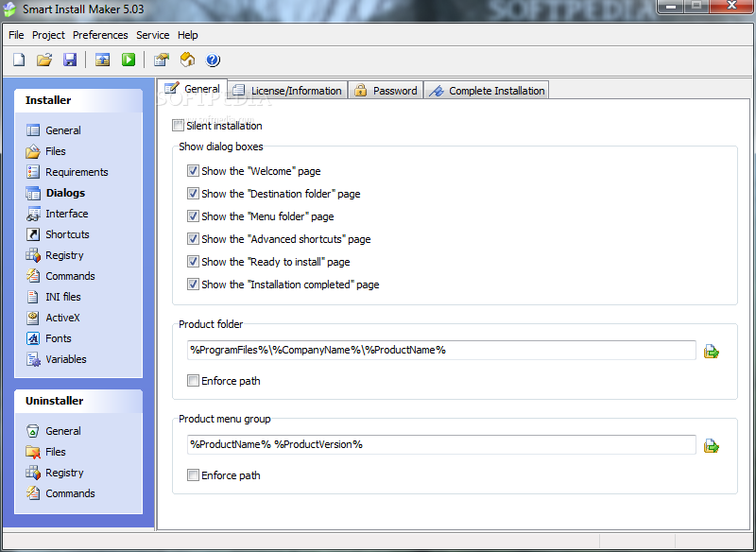756x552 pixels.
Task: Select Registry icon under Uninstaller
Action: [33, 473]
